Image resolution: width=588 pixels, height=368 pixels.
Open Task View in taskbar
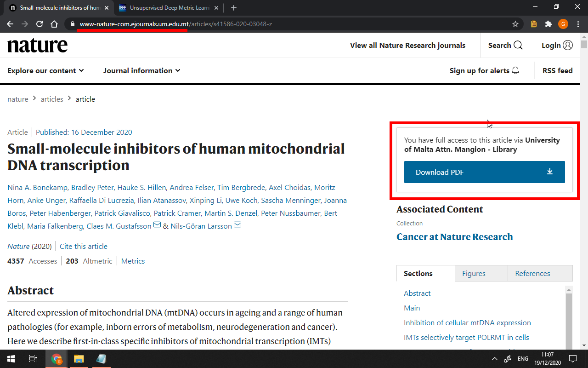coord(33,359)
